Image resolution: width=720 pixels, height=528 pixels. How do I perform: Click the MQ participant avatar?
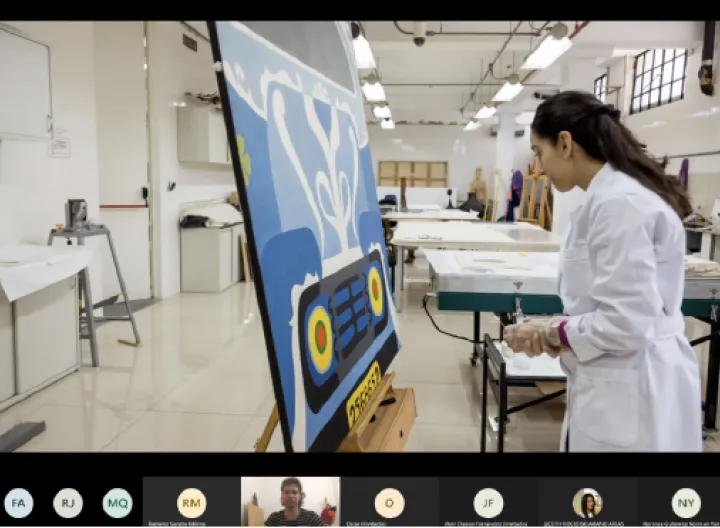pos(117,502)
